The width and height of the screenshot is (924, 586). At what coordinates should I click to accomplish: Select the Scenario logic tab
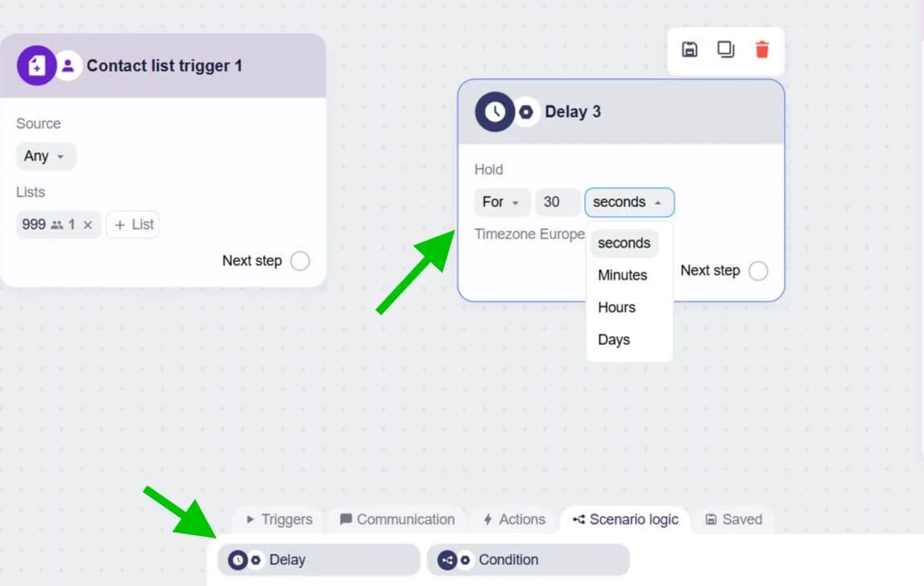click(x=625, y=519)
